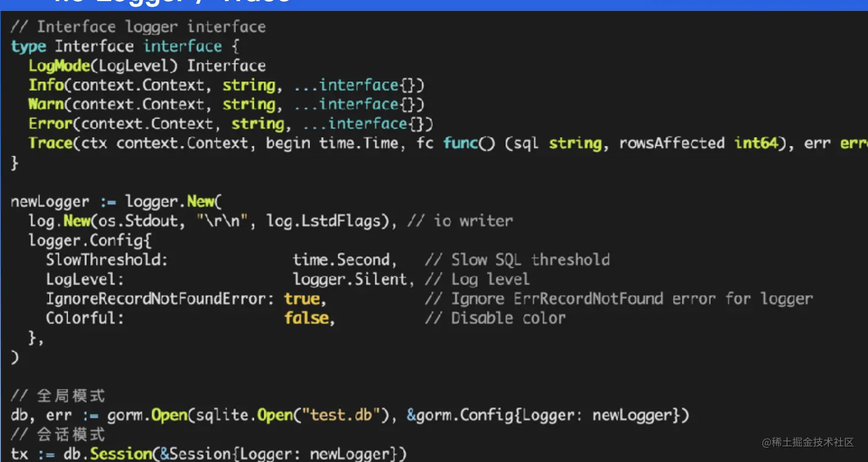
Task: Click the value "true,"
Action: click(305, 299)
